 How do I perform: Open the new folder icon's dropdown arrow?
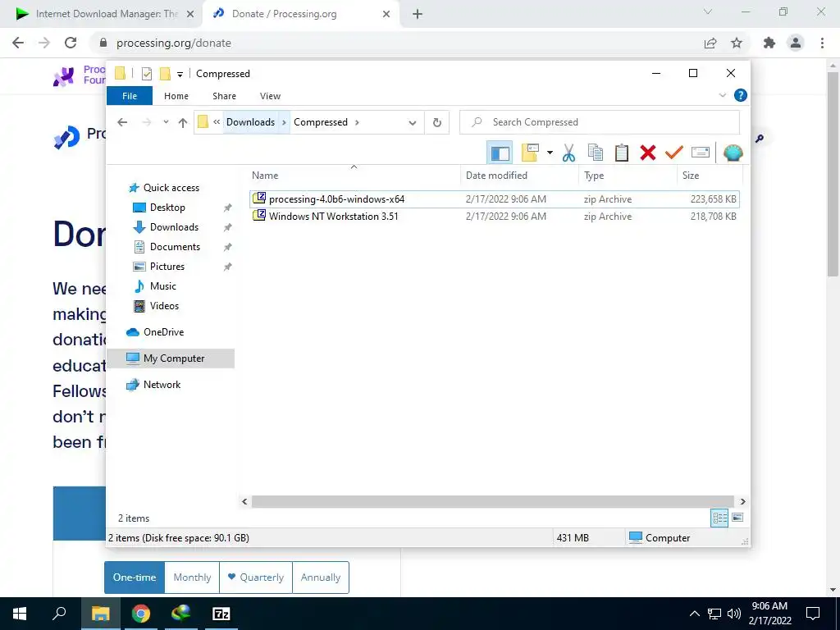tap(550, 153)
